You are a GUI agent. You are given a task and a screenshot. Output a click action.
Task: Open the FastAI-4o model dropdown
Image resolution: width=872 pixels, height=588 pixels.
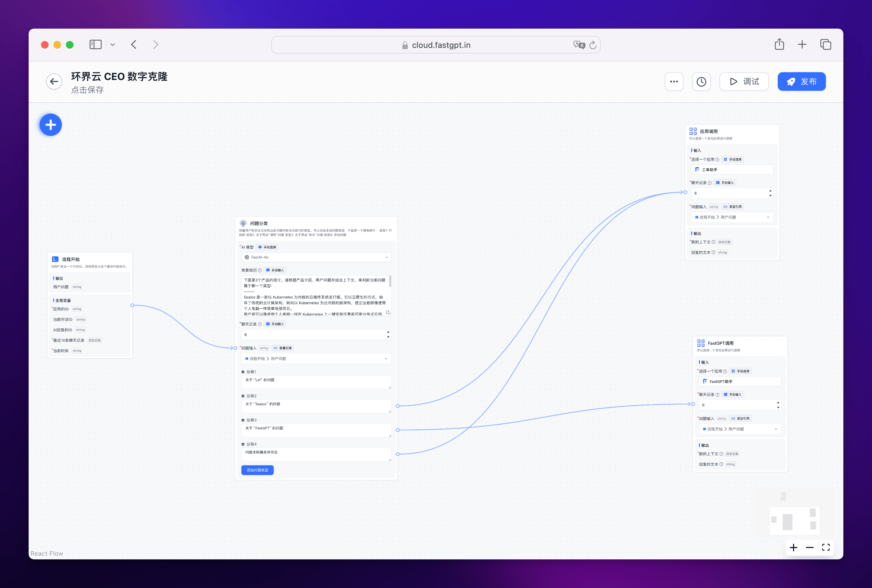pos(316,257)
